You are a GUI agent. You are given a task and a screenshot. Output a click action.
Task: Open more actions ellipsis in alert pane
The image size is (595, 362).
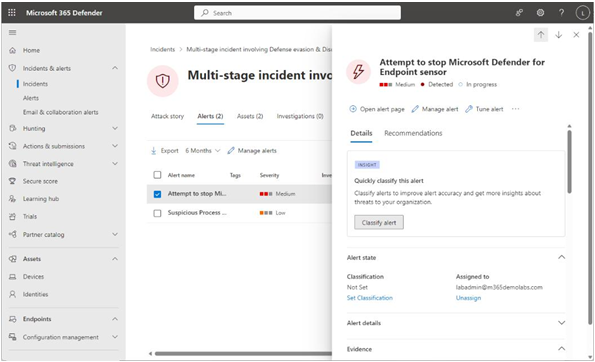[515, 109]
